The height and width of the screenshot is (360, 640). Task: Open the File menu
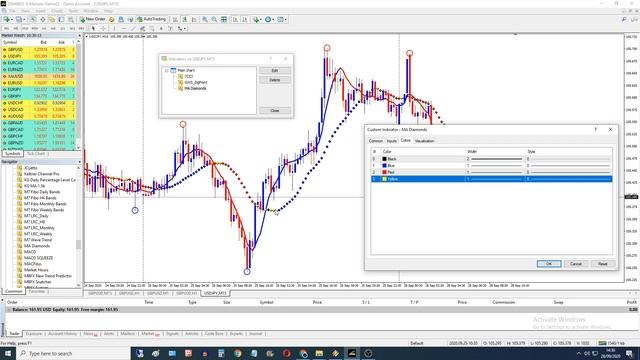pyautogui.click(x=12, y=11)
